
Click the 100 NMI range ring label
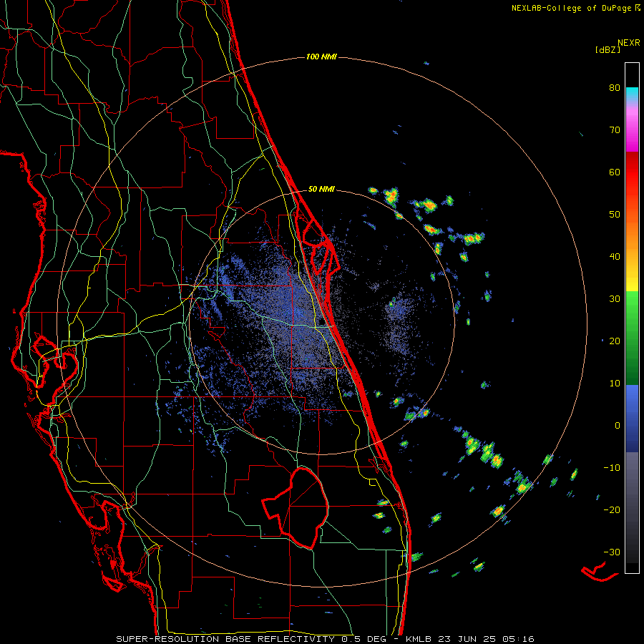[321, 57]
